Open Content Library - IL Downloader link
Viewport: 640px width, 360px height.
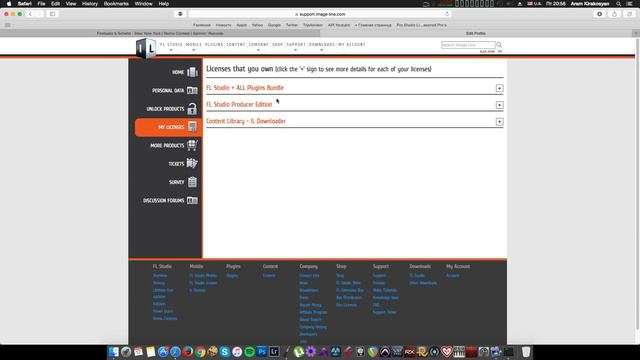(x=246, y=121)
